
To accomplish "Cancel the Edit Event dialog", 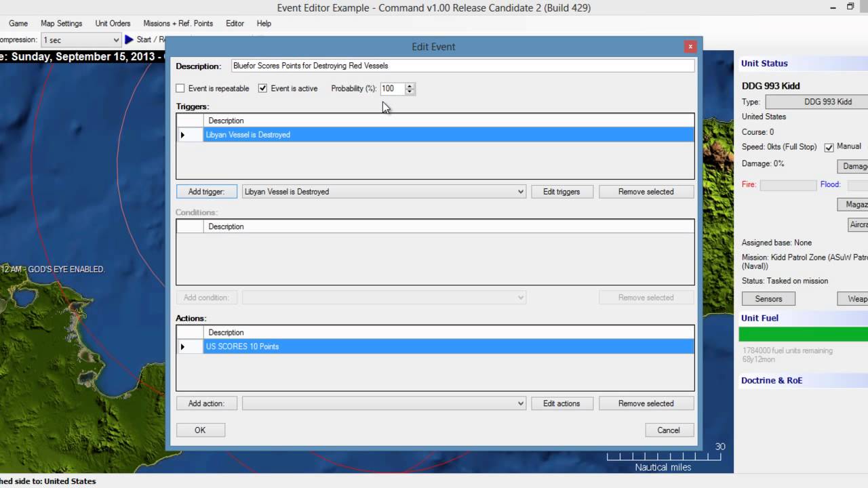I will point(668,430).
